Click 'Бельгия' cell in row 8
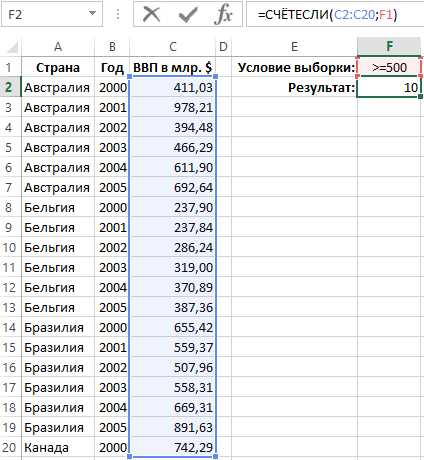The height and width of the screenshot is (460, 424). click(x=58, y=207)
